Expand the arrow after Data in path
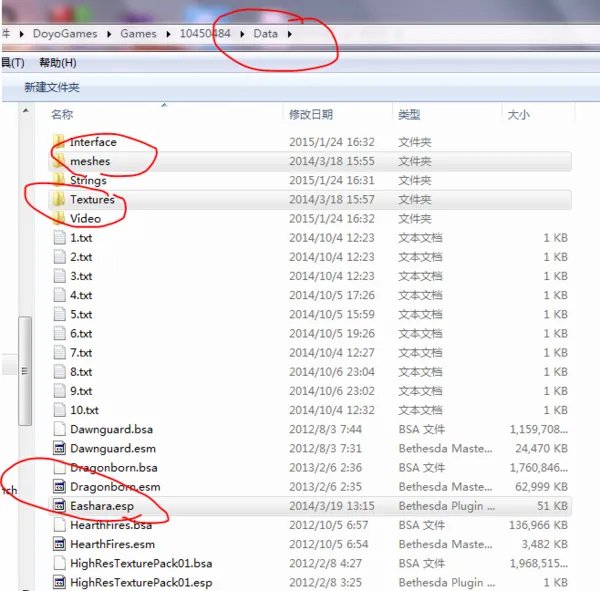The image size is (600, 591). coord(290,34)
